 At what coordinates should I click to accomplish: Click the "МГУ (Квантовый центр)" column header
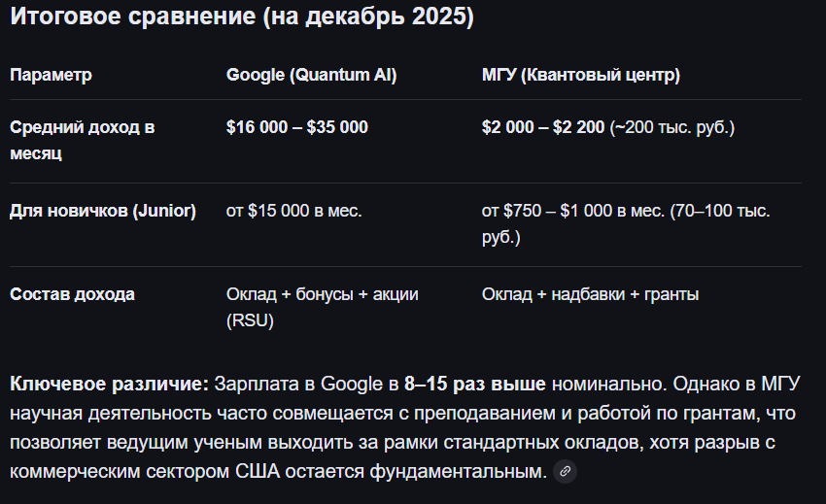click(x=580, y=75)
